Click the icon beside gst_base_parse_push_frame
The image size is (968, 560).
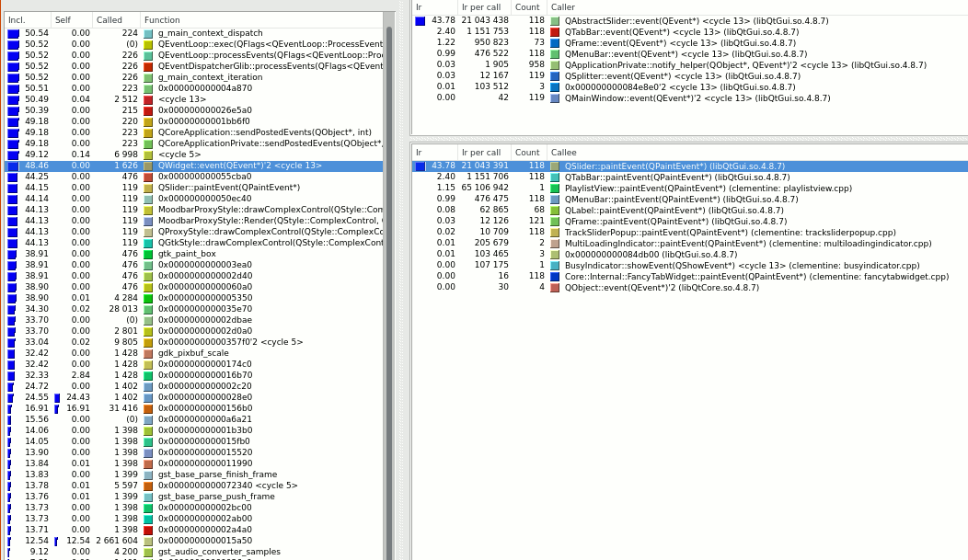point(148,497)
